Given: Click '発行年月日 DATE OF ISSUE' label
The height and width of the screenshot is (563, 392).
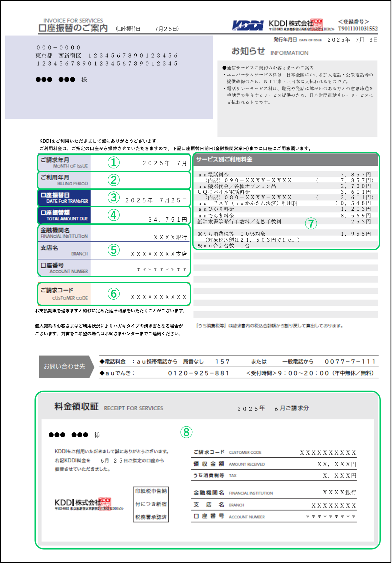Looking at the screenshot, I should pos(297,40).
